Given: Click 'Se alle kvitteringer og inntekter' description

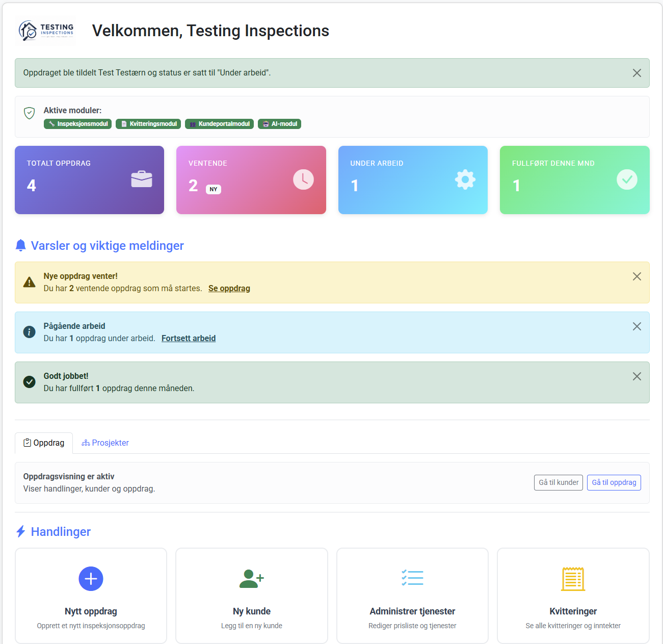Looking at the screenshot, I should pos(573,626).
